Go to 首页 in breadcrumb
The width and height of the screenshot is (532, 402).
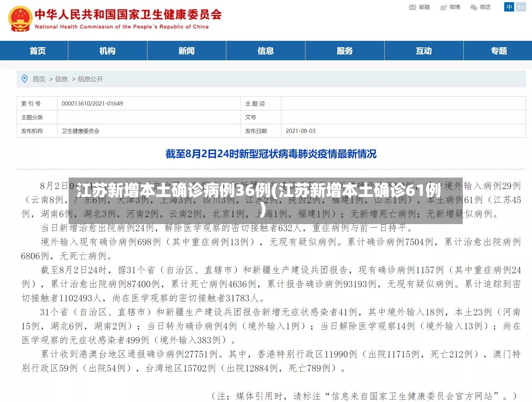[39, 79]
